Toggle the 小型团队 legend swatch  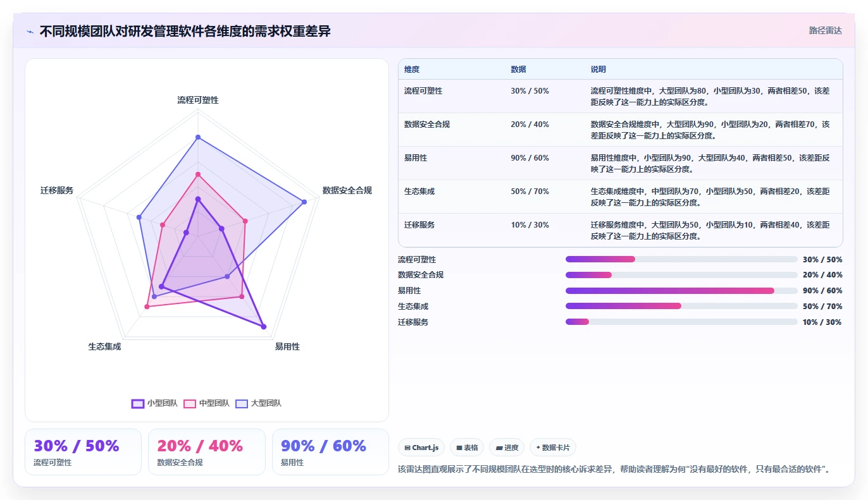coord(138,403)
